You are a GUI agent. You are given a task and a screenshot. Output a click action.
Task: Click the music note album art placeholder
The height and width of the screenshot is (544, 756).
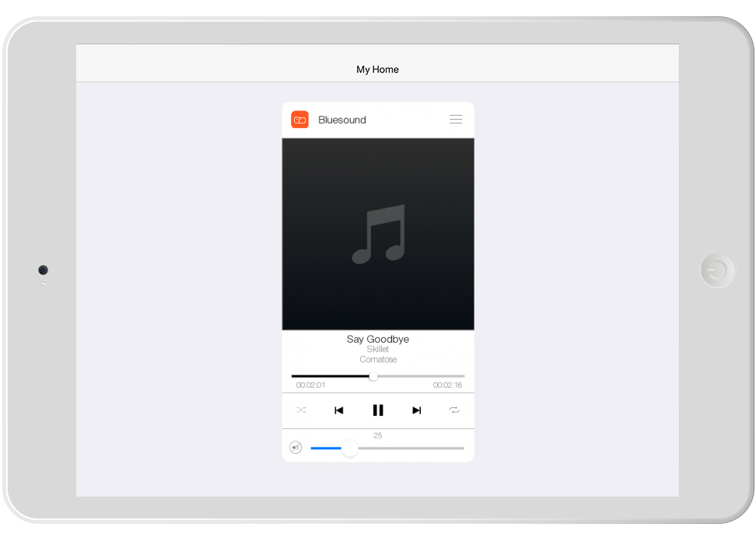point(378,234)
